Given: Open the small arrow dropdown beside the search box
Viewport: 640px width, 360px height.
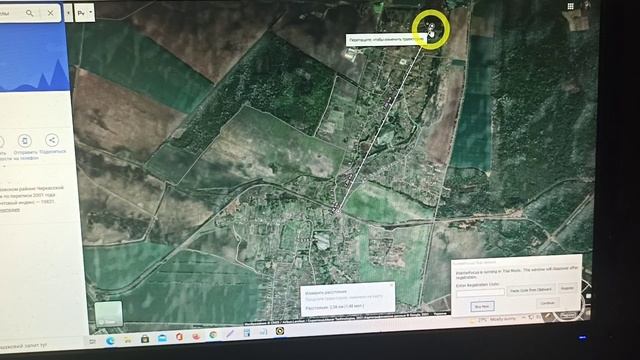Looking at the screenshot, I should pos(68,13).
